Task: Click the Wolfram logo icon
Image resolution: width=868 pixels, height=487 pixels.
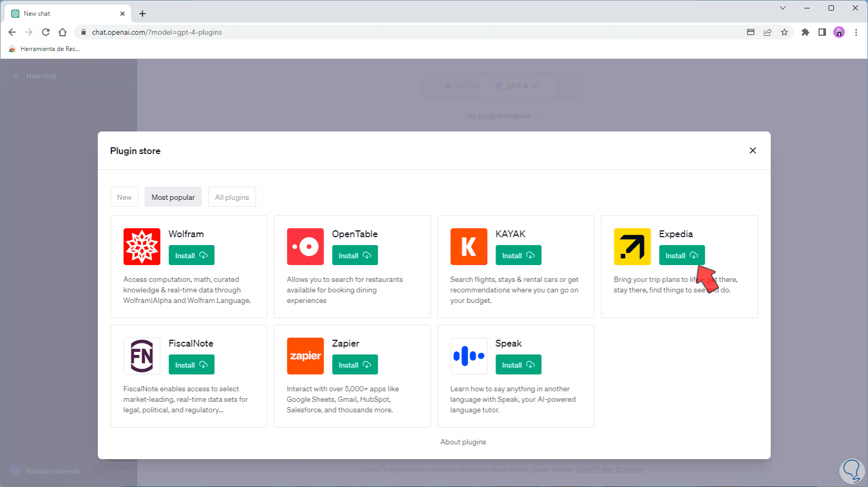Action: (142, 247)
